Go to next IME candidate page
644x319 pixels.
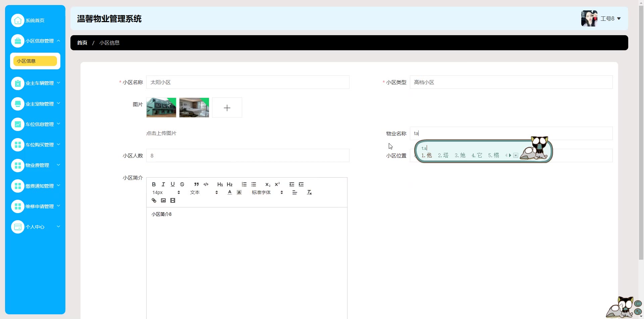point(510,155)
